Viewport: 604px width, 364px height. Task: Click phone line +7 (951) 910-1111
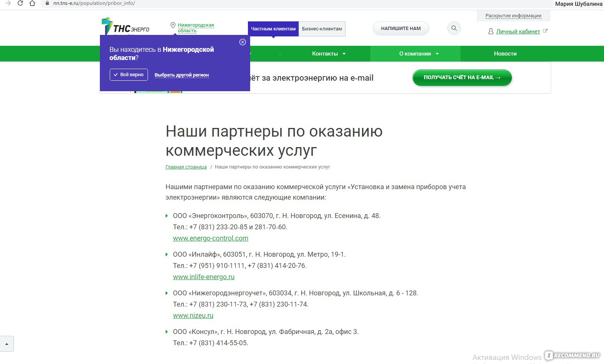tap(240, 266)
